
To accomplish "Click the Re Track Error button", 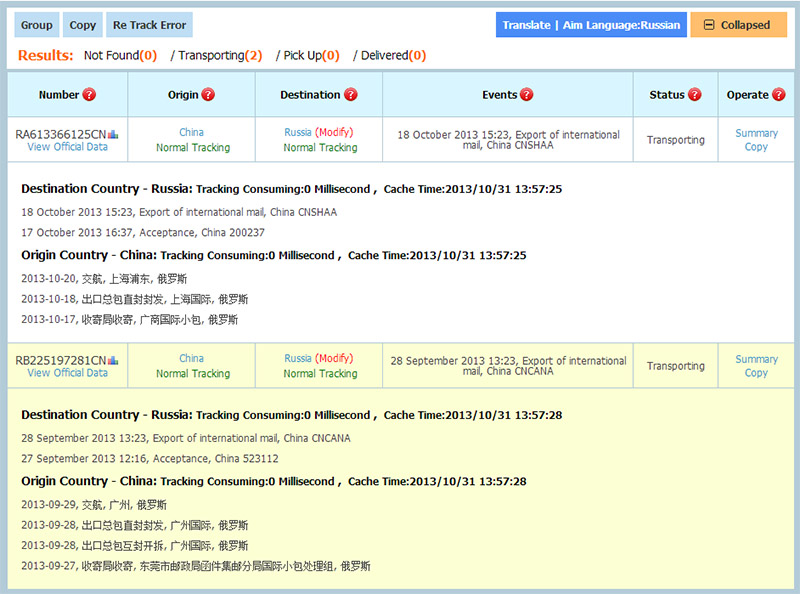I will [149, 25].
